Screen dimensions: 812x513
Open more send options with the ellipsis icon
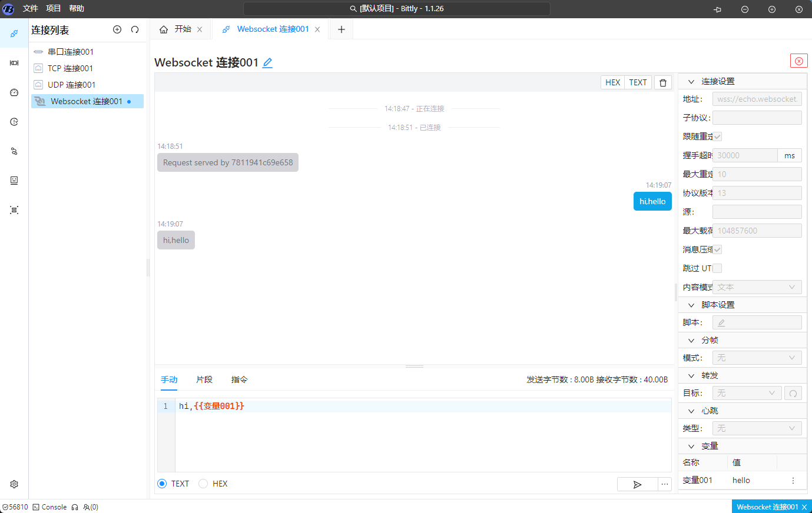[x=664, y=484]
